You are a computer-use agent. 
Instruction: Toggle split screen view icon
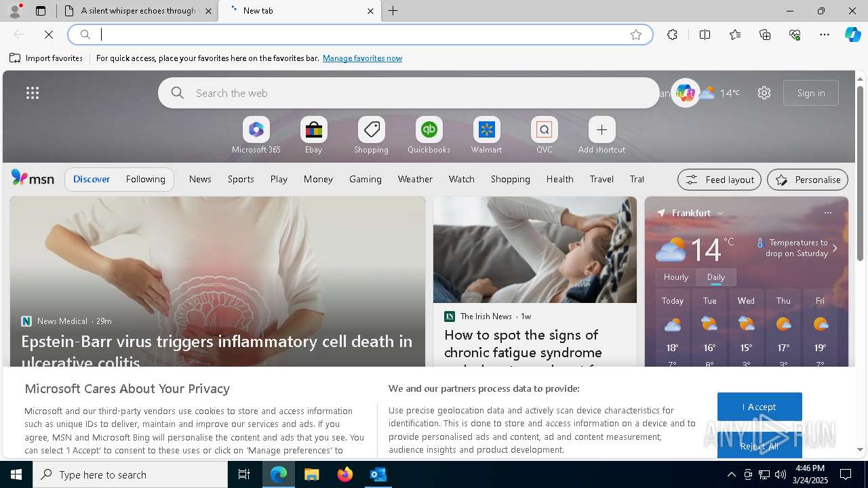[x=705, y=35]
